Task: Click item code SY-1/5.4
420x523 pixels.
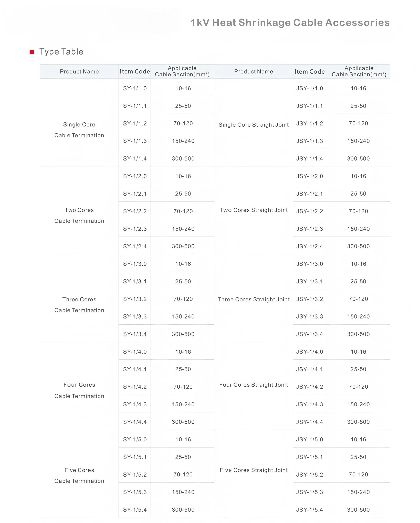Action: 135,509
